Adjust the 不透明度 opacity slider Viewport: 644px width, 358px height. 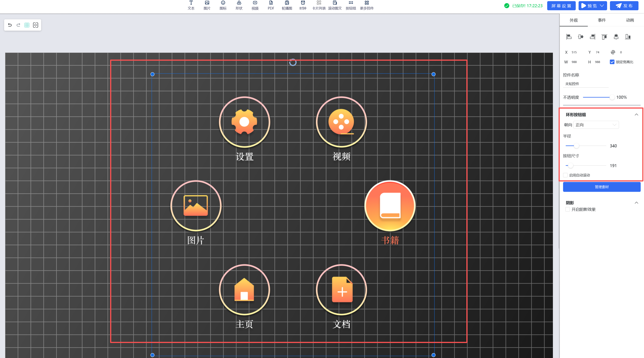[x=612, y=97]
